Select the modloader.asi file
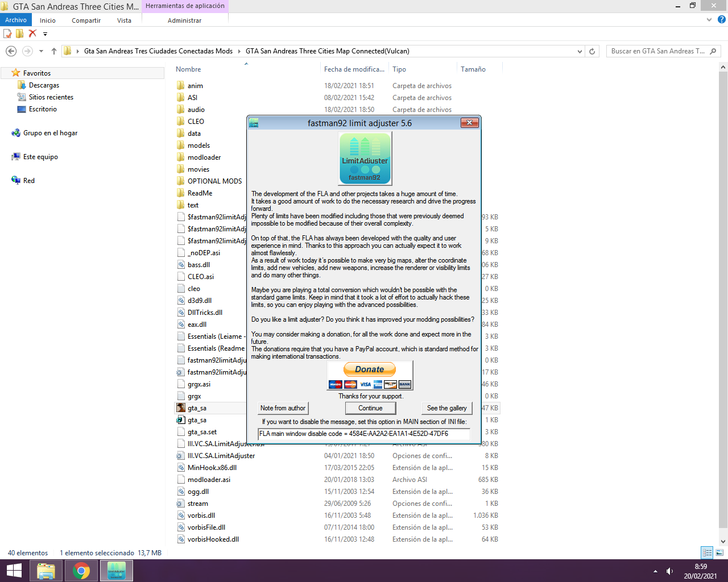 209,480
